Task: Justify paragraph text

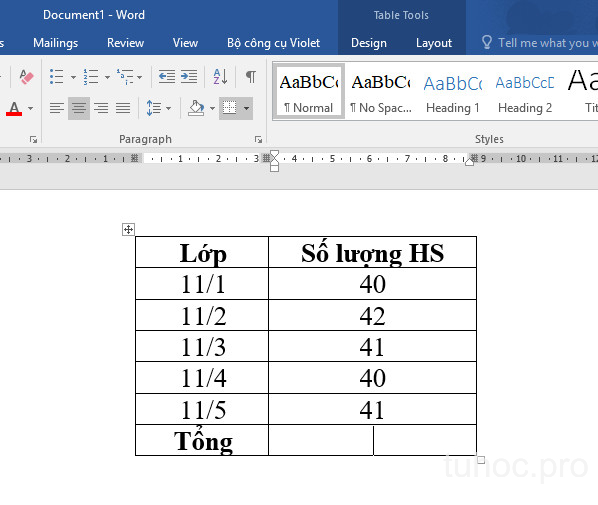Action: tap(123, 108)
